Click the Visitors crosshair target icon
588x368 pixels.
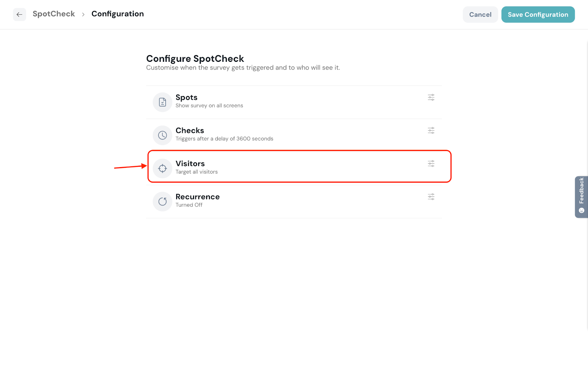pyautogui.click(x=162, y=169)
